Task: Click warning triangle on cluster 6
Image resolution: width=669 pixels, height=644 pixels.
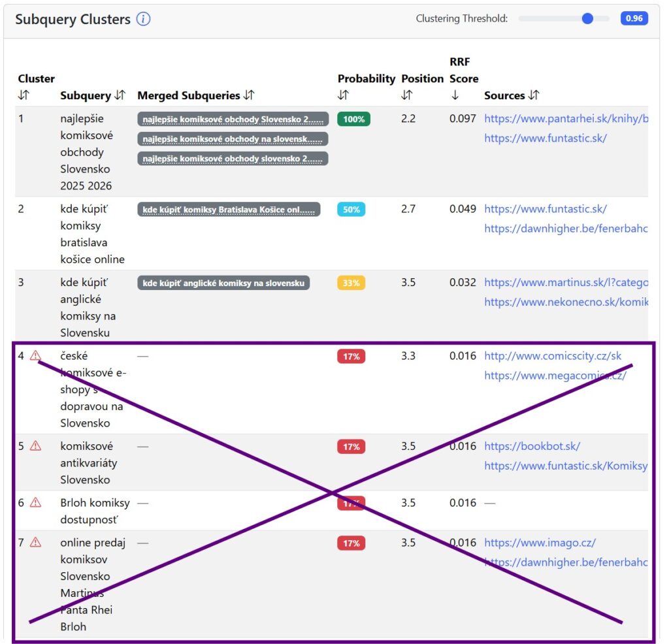Action: click(36, 503)
